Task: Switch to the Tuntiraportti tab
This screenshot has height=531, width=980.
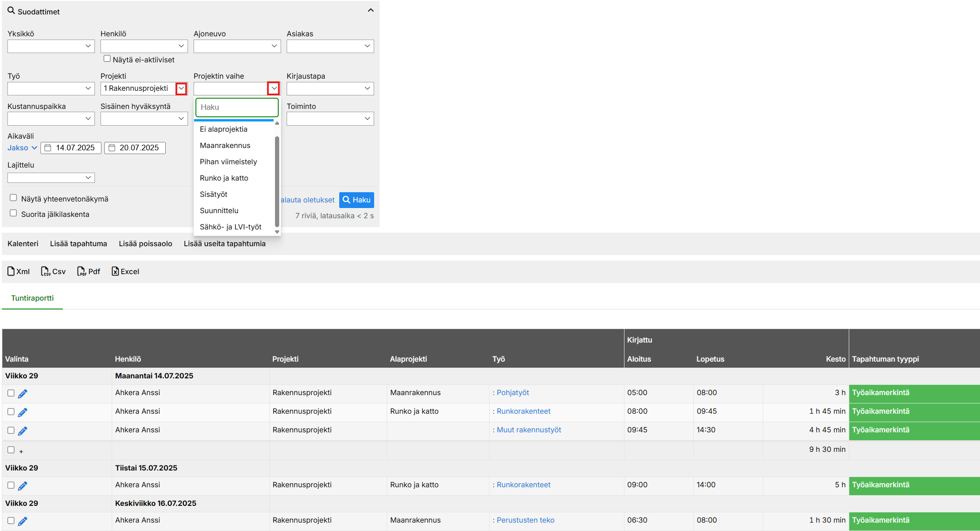Action: 32,298
